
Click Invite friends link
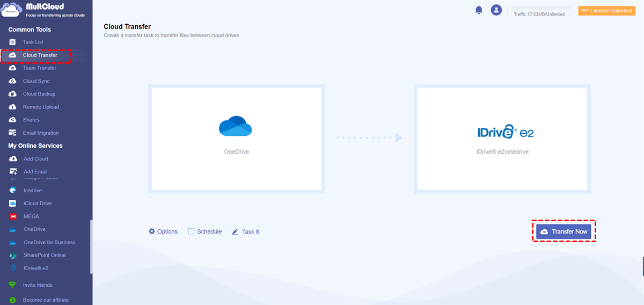pyautogui.click(x=38, y=285)
